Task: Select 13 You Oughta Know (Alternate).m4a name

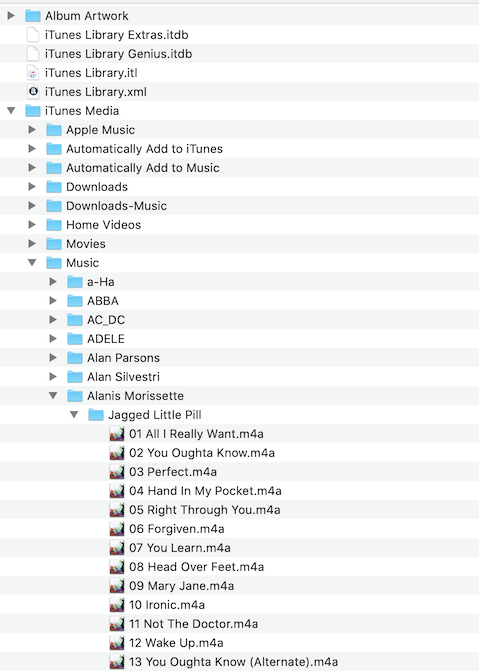Action: coord(234,662)
